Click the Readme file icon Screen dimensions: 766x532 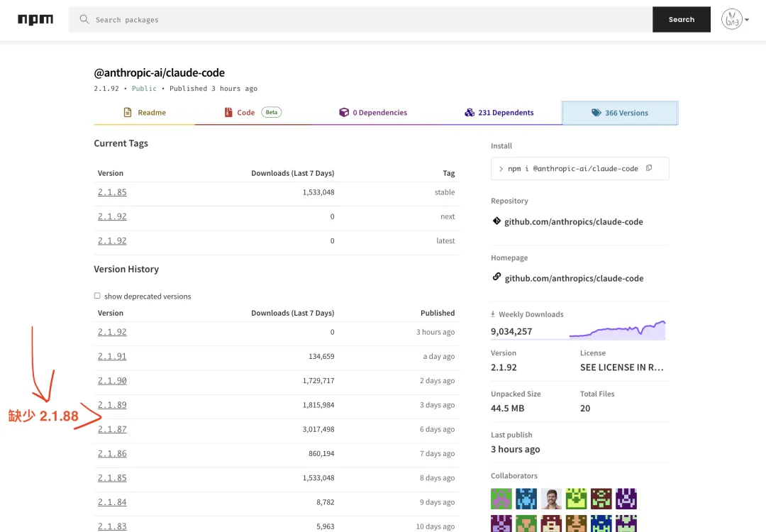tap(128, 112)
